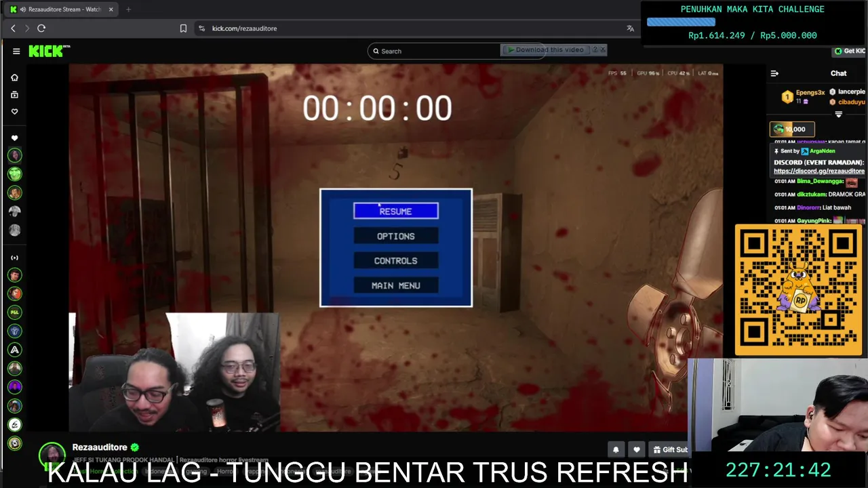Reload the page with the refresh icon
Image resolution: width=868 pixels, height=488 pixels.
[x=41, y=28]
